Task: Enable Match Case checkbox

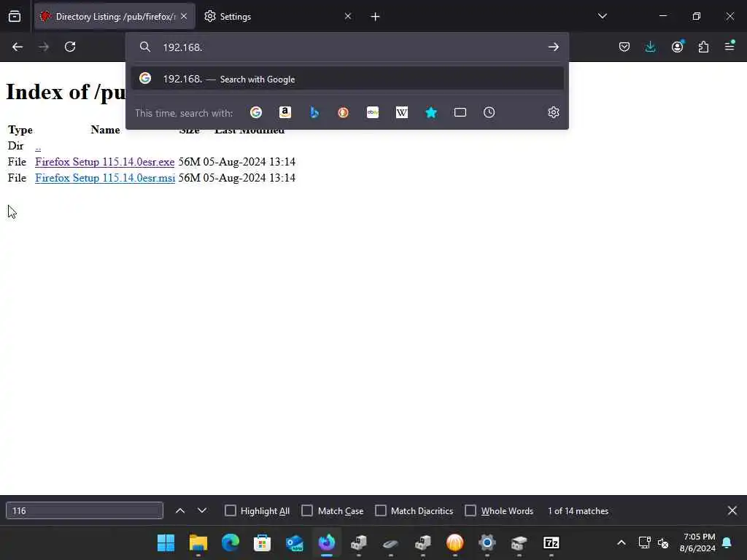Action: 307,510
